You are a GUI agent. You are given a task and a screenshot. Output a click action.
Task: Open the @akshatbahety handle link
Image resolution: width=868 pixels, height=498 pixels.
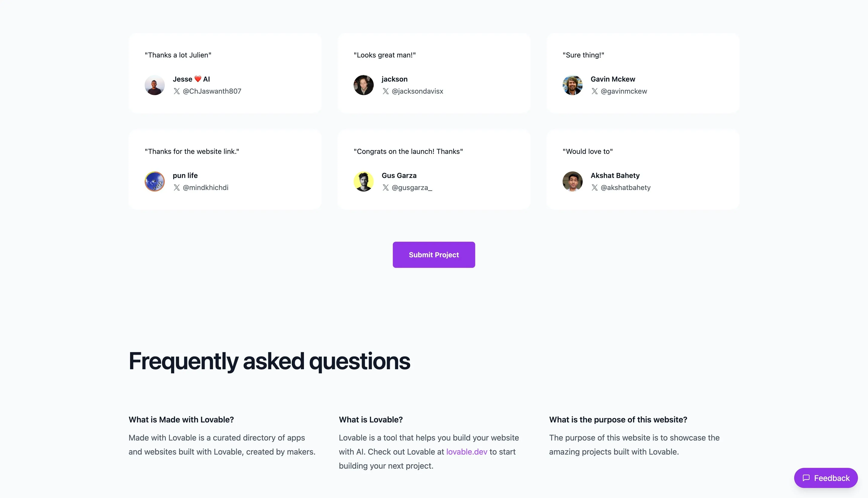click(x=625, y=188)
